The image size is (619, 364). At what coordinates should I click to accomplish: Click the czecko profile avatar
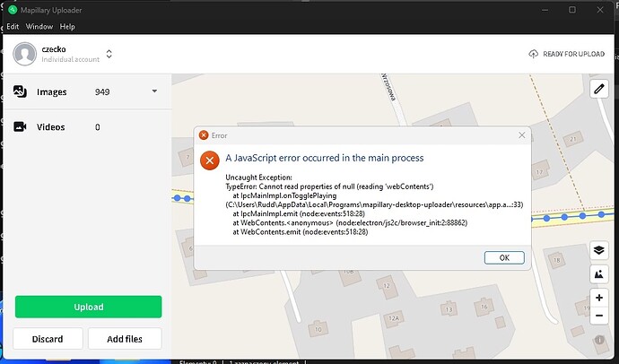(x=24, y=54)
